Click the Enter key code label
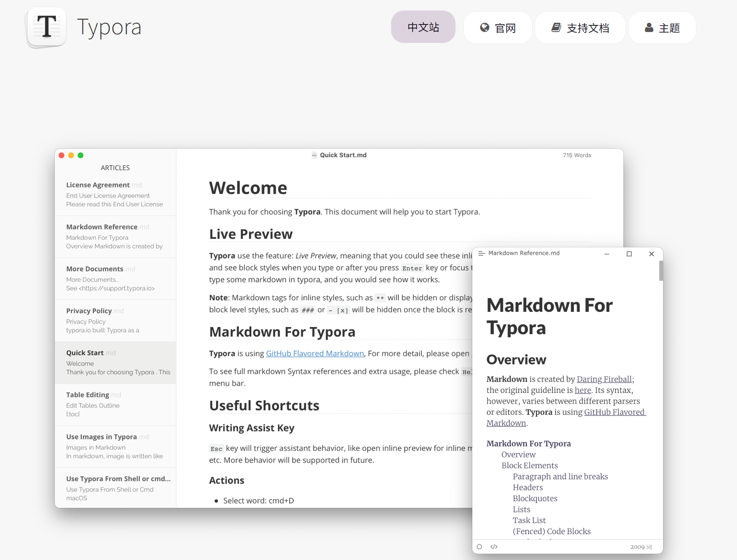The height and width of the screenshot is (560, 737). (412, 268)
